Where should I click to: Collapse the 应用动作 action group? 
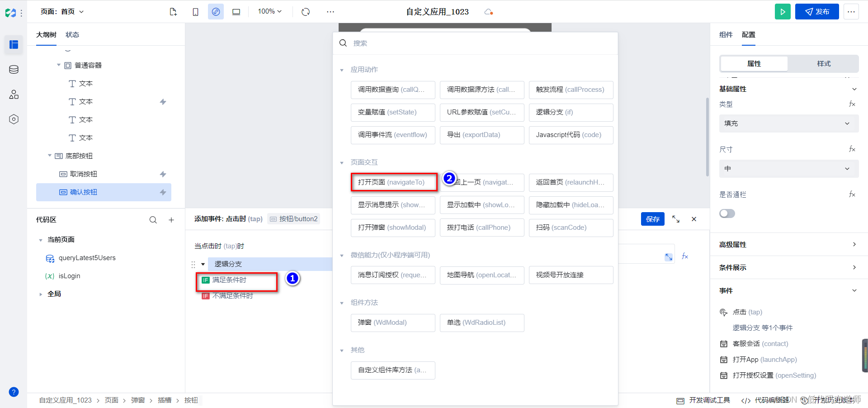(342, 70)
